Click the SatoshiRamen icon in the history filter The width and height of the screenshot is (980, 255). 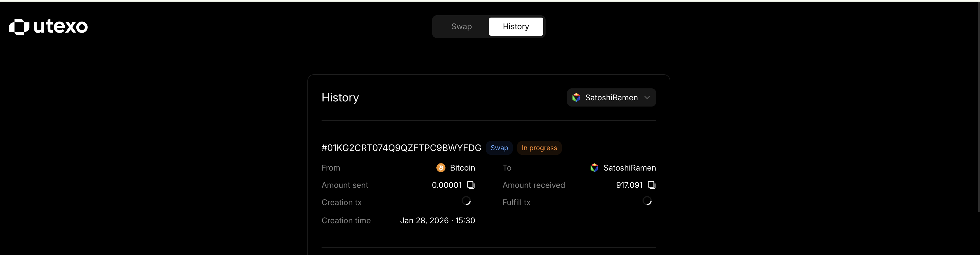pyautogui.click(x=576, y=98)
